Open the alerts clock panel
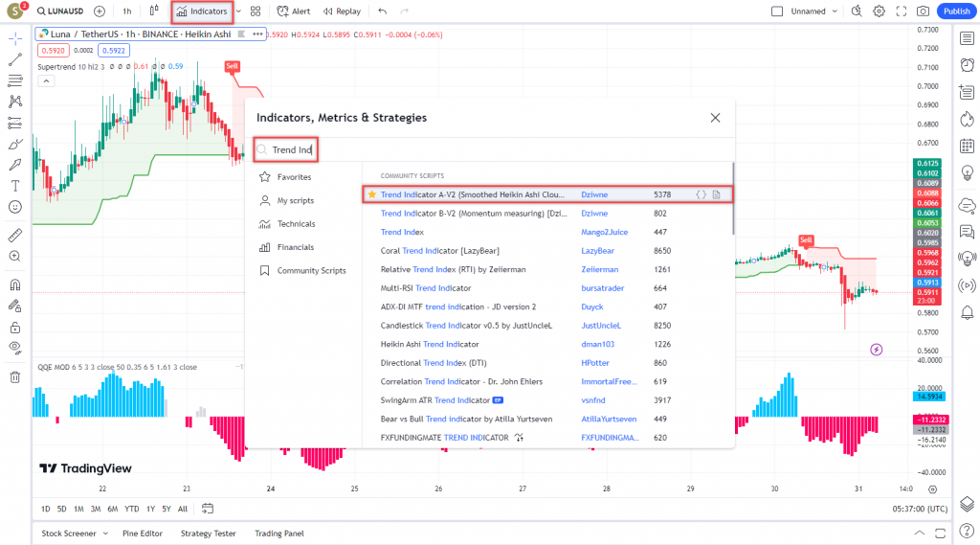 [967, 65]
